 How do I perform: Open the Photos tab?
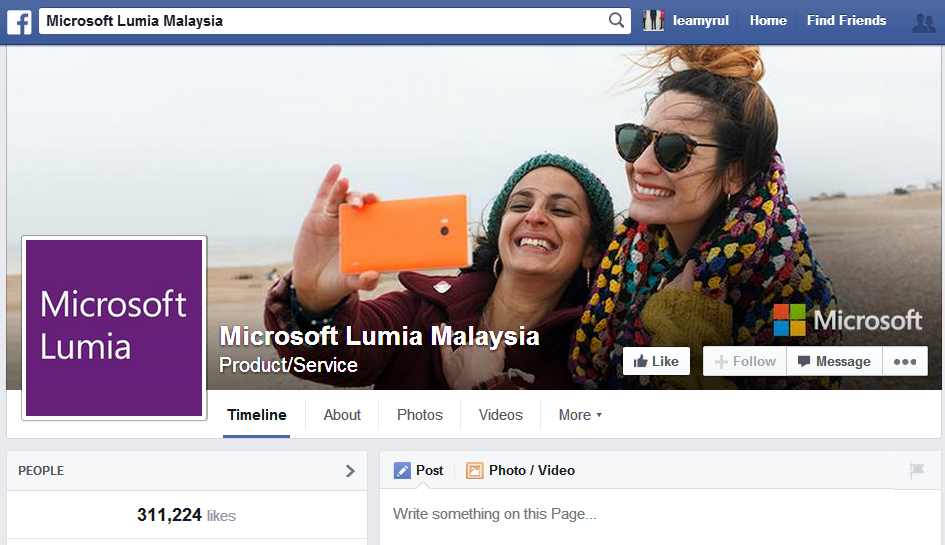(419, 415)
